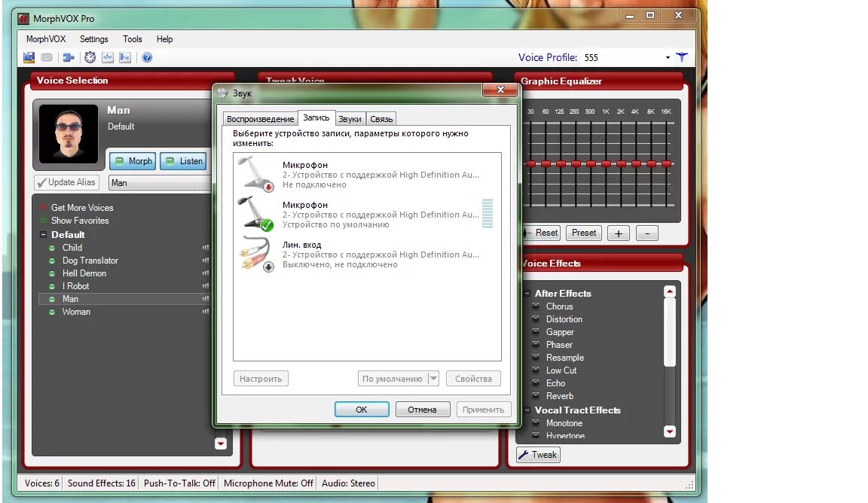Click the signal bars icon beside Child
The image size is (868, 503).
(x=206, y=247)
